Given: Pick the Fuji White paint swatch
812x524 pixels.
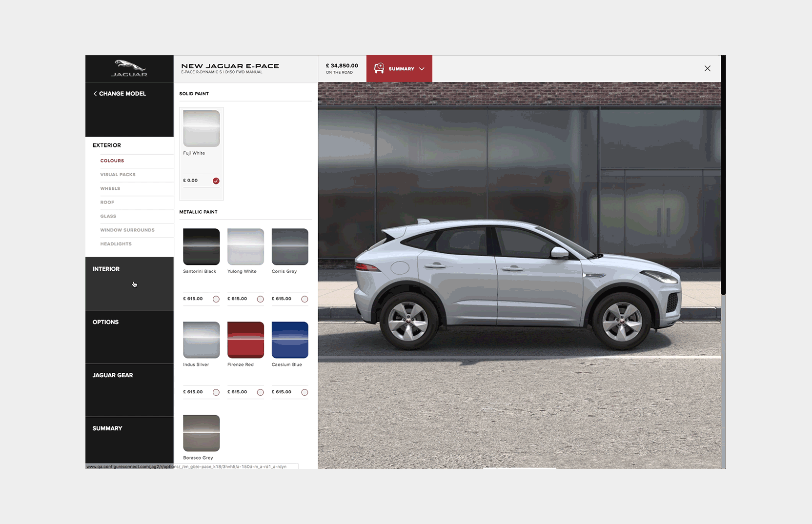Looking at the screenshot, I should pyautogui.click(x=202, y=128).
